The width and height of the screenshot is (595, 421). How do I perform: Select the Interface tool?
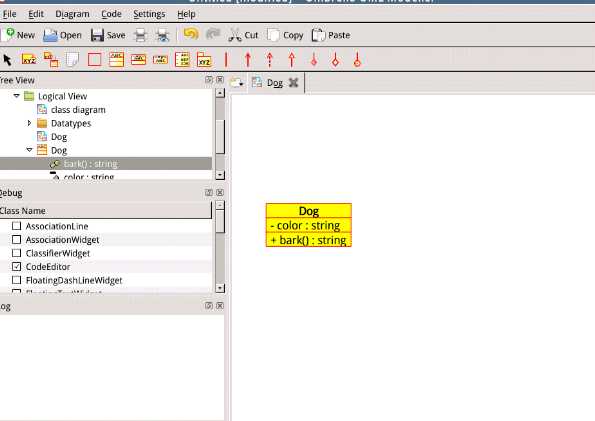[138, 60]
